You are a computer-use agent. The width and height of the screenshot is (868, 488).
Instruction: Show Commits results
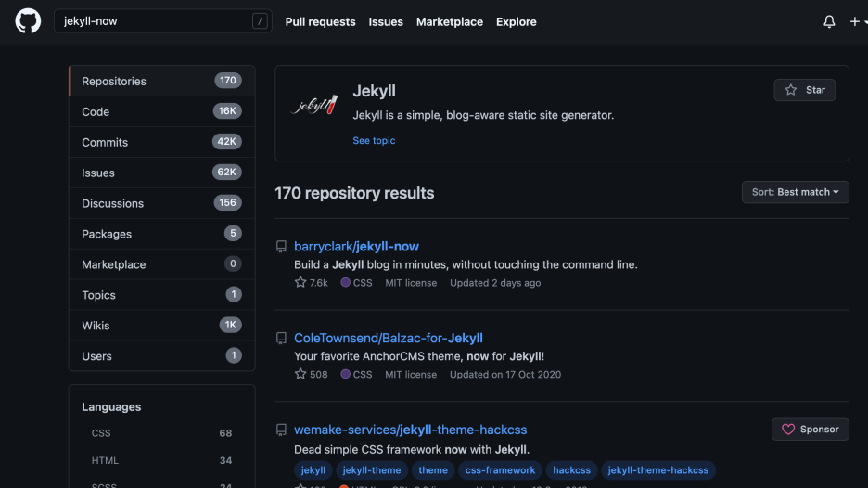point(161,142)
